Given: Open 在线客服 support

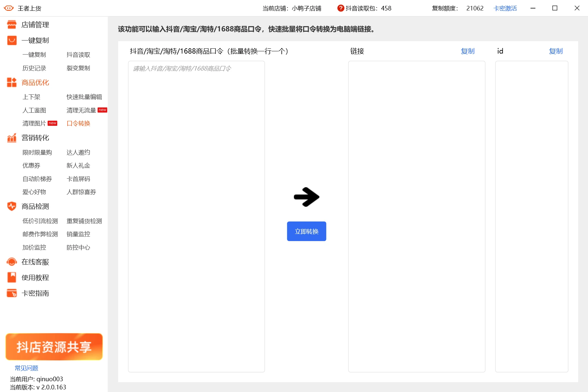Looking at the screenshot, I should 35,262.
